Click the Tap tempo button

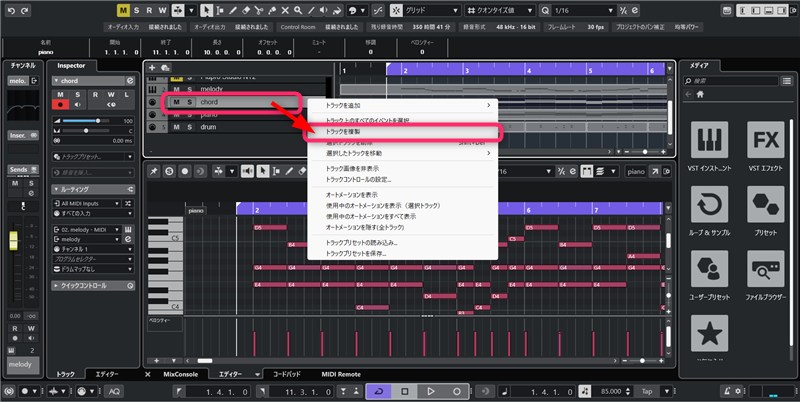tap(647, 391)
